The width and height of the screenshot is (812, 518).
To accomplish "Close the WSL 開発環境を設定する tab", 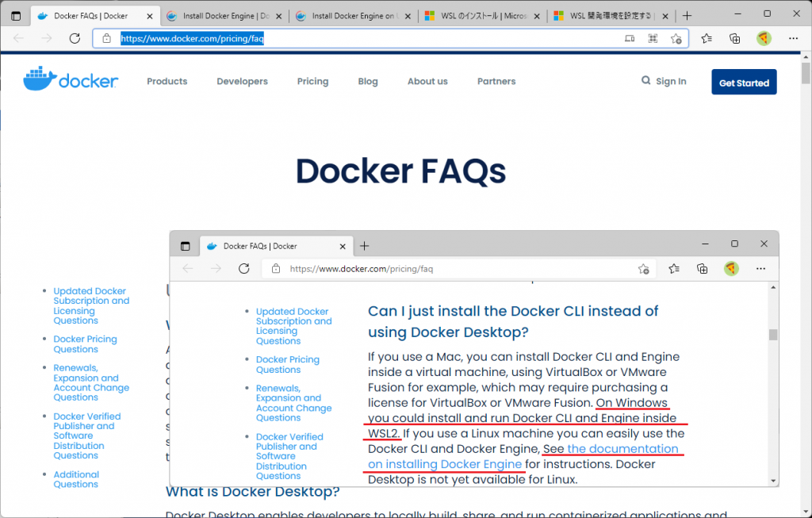I will [665, 16].
